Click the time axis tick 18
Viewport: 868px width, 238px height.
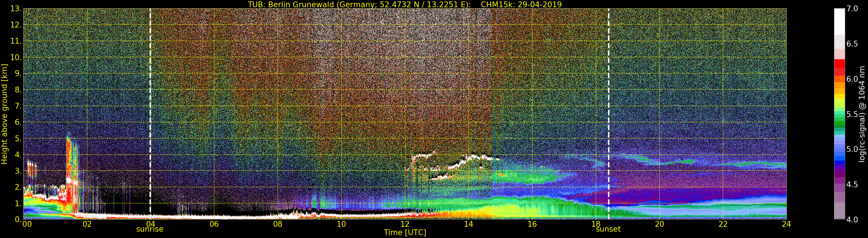tap(596, 224)
